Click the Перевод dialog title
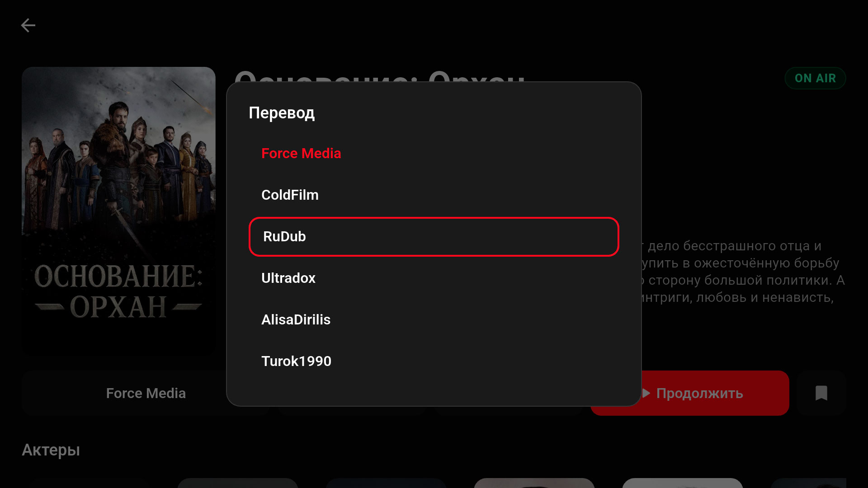 [x=282, y=113]
